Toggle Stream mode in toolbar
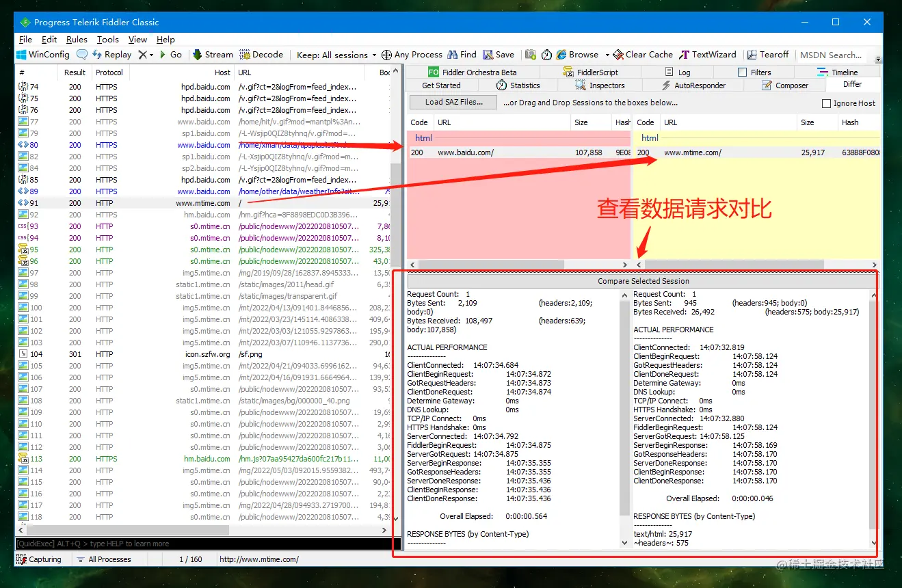902x588 pixels. tap(213, 55)
